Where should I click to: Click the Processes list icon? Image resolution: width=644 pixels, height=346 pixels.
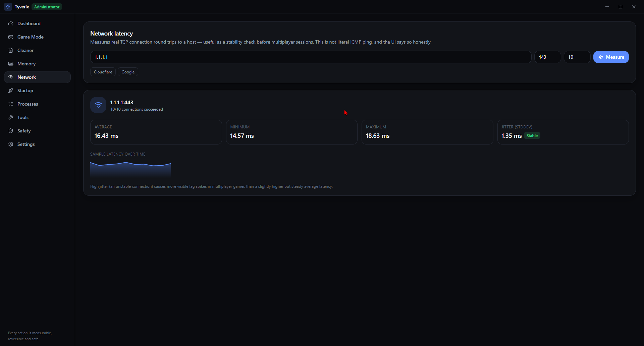point(11,104)
